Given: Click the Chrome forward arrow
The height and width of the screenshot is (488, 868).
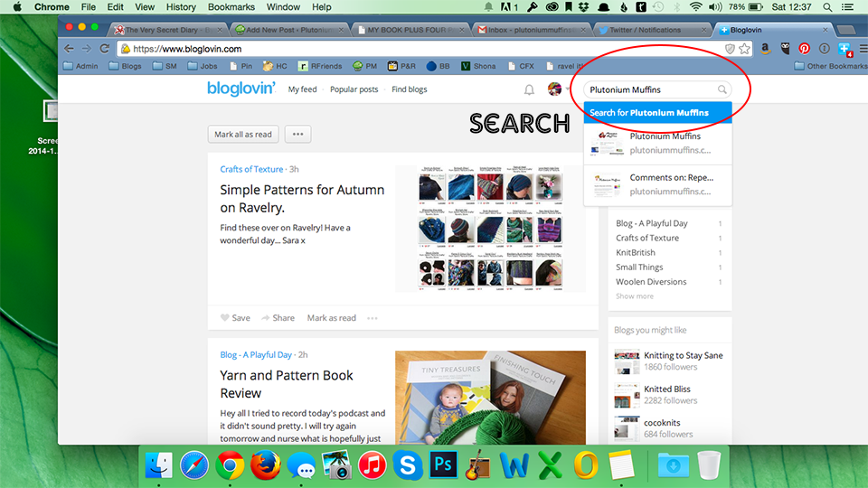Looking at the screenshot, I should coord(87,49).
